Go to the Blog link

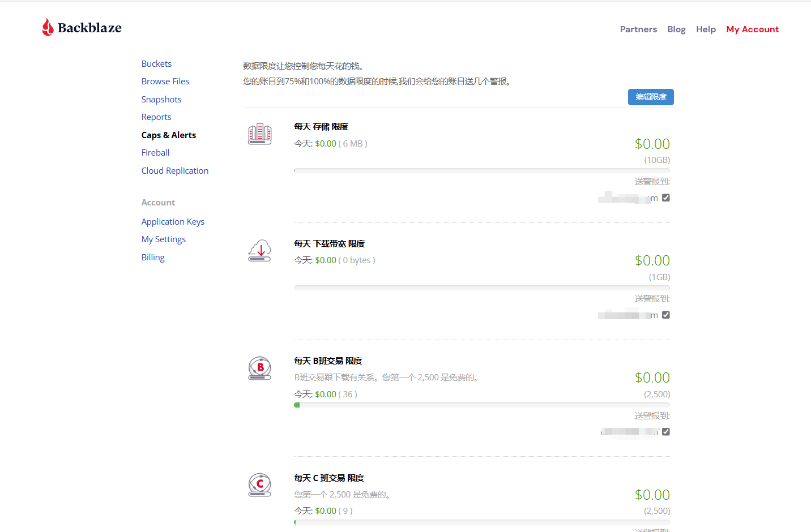coord(676,29)
